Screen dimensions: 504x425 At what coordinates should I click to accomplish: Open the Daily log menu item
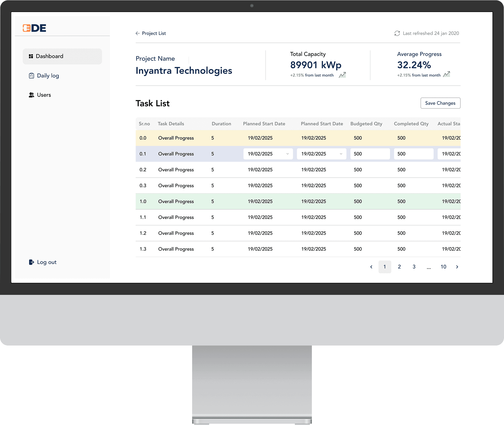[x=48, y=76]
